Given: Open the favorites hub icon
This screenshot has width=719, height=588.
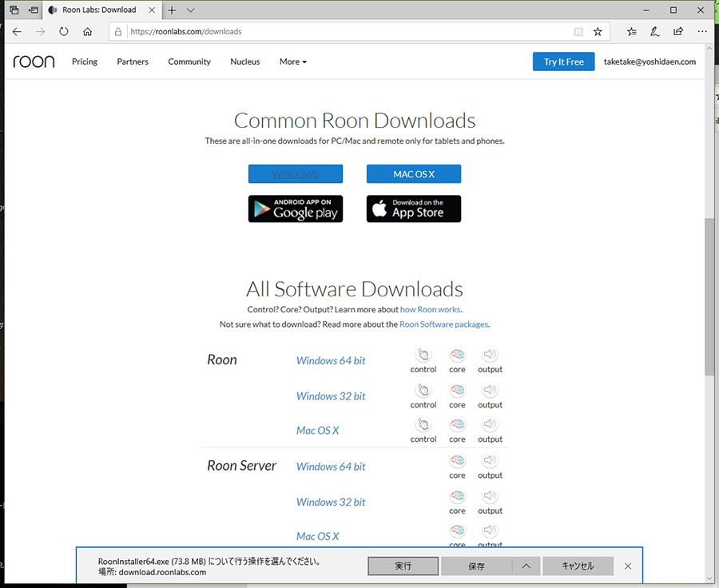Looking at the screenshot, I should (632, 32).
